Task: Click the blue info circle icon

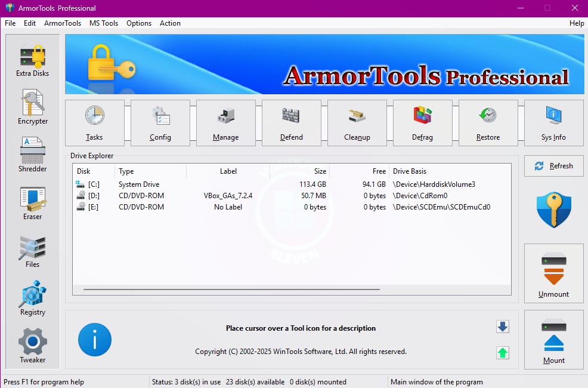Action: click(x=94, y=340)
